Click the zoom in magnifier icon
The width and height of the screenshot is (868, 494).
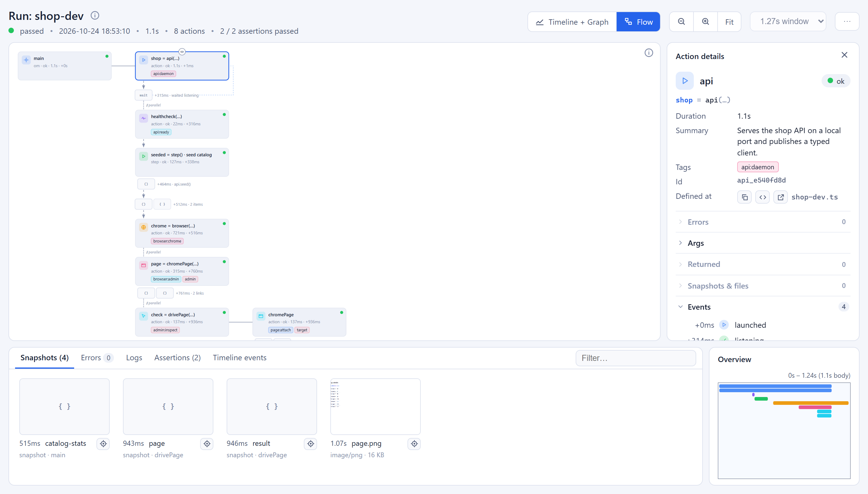coord(705,22)
